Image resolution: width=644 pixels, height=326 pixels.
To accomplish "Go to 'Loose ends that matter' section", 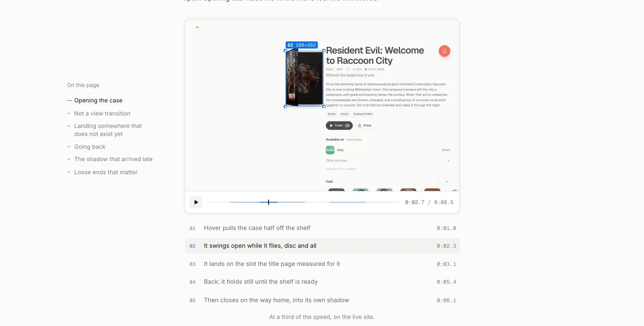I will (x=106, y=172).
